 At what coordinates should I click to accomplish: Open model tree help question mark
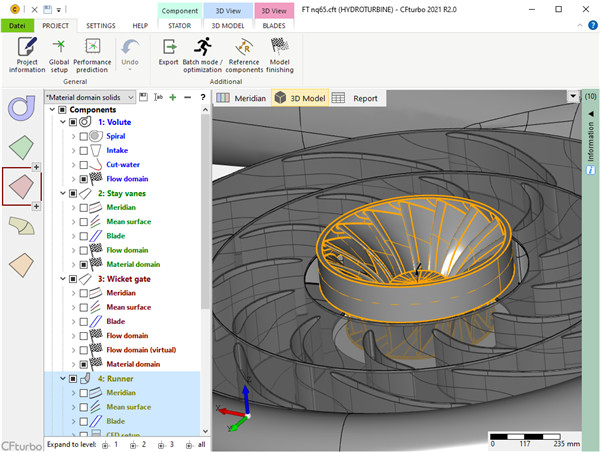click(203, 97)
